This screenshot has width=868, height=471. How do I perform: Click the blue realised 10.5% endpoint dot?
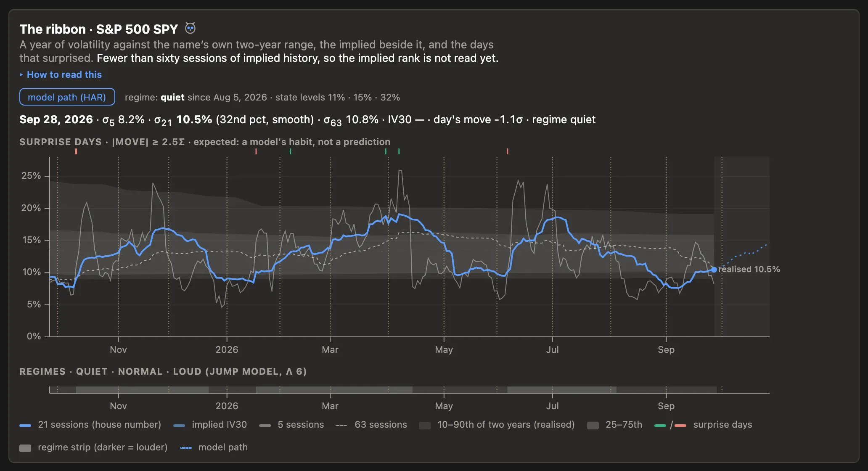[714, 270]
